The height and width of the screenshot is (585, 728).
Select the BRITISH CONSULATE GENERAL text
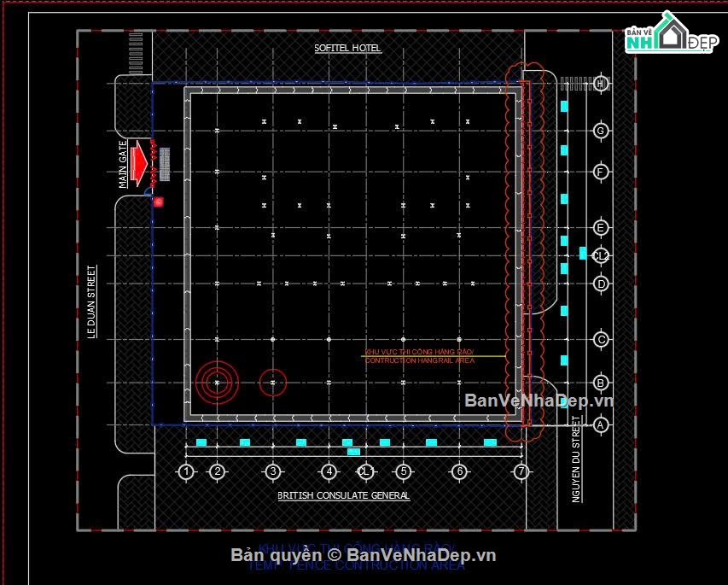[344, 496]
